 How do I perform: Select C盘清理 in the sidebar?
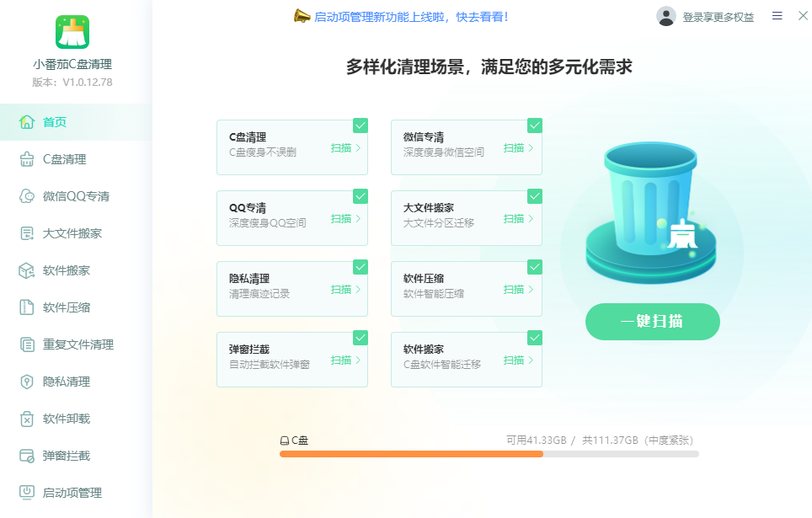coord(63,158)
